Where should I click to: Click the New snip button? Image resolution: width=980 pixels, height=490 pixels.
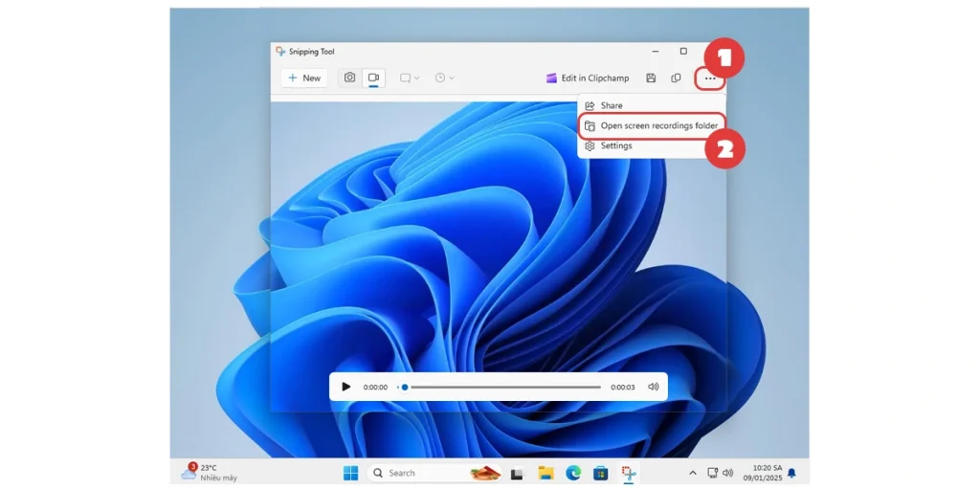[304, 78]
